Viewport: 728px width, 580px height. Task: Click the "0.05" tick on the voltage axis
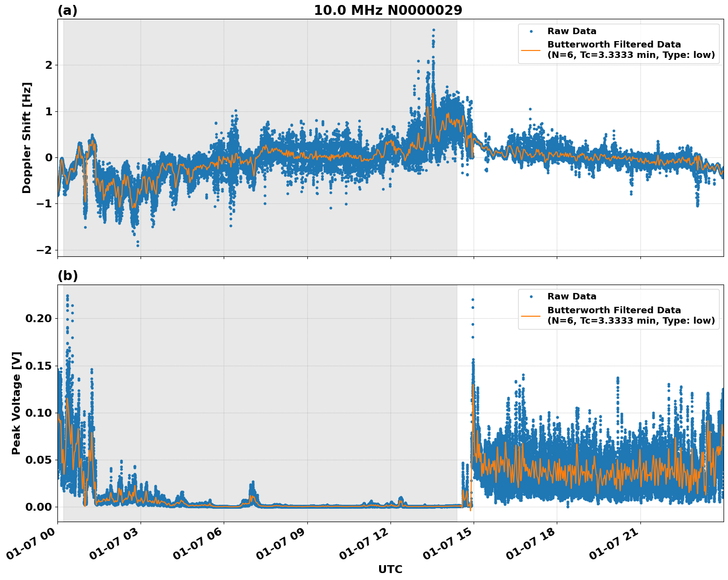[x=39, y=460]
